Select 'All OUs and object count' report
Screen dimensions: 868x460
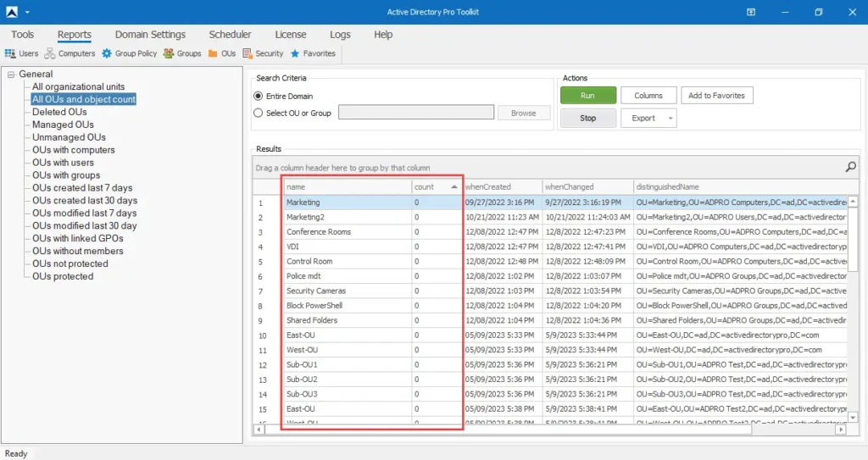click(84, 99)
